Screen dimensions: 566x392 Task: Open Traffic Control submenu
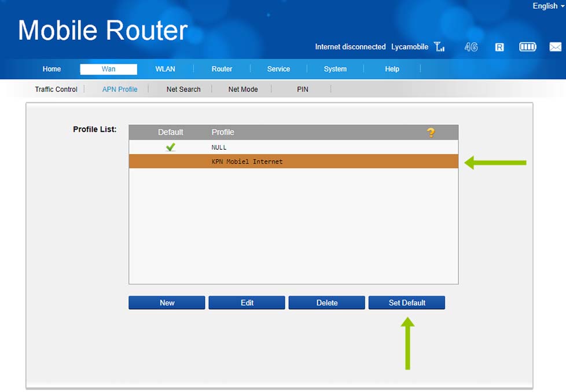click(x=56, y=89)
